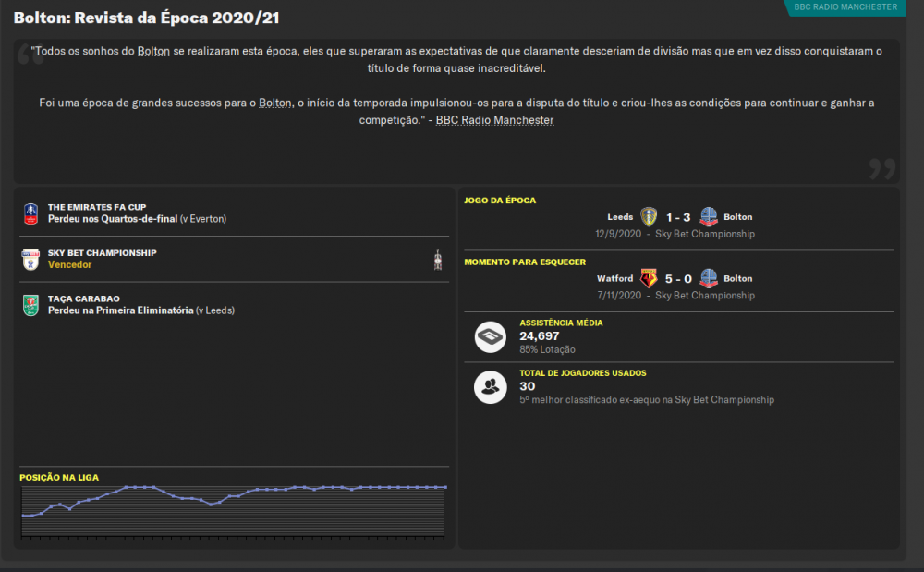
Task: Click the Posição na Liga heading
Action: (x=59, y=477)
